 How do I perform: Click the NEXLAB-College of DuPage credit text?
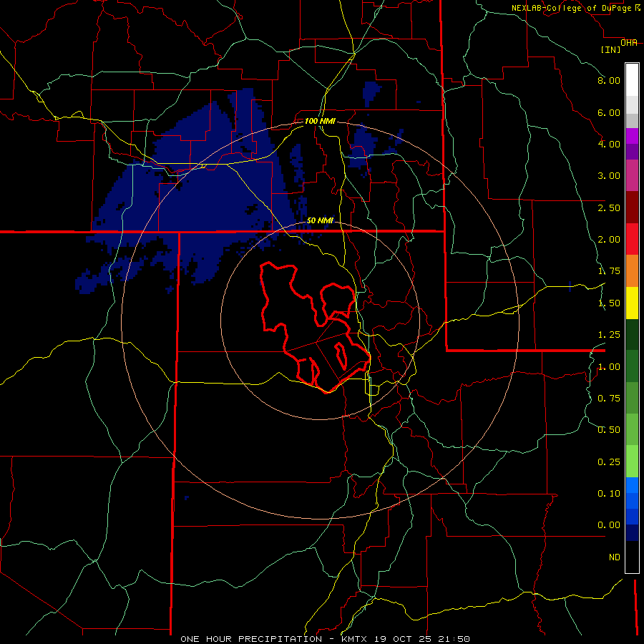(575, 8)
